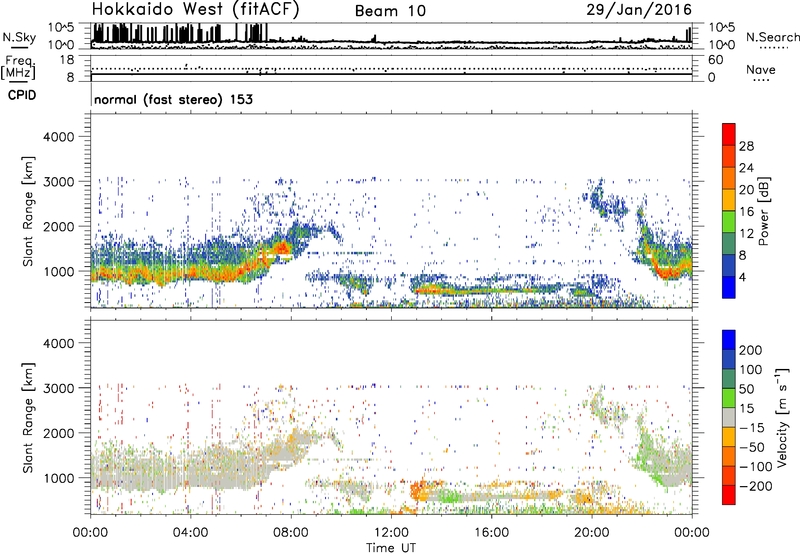Click the 'Slant Range [km]' label of power panel
Viewport: 800px width, 554px height.
[28, 211]
